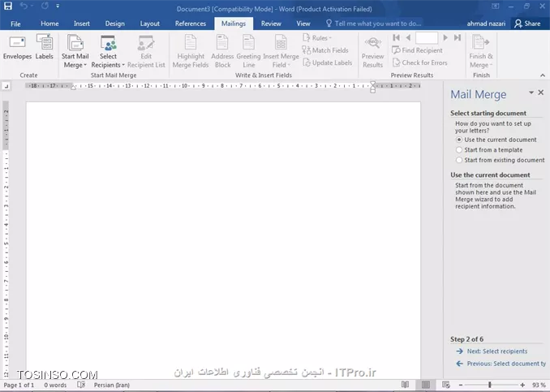Click the zoom out minus button
550x392 pixels.
(x=461, y=385)
